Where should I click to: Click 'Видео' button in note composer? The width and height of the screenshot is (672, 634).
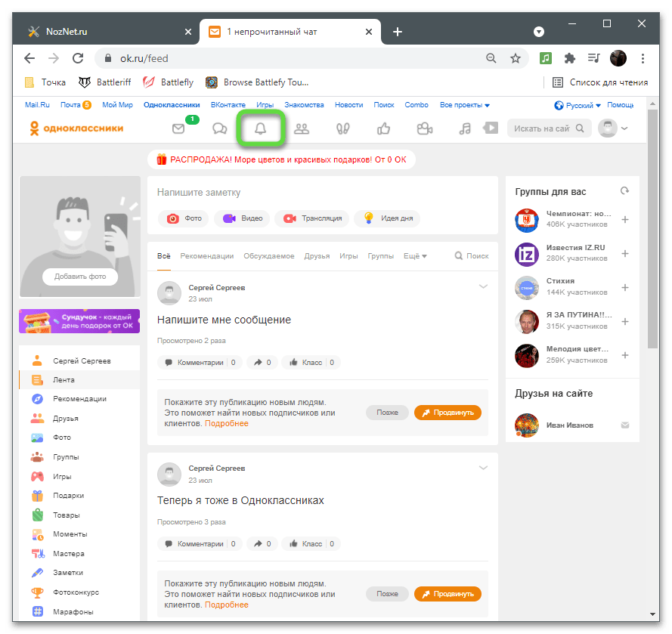[x=242, y=218]
